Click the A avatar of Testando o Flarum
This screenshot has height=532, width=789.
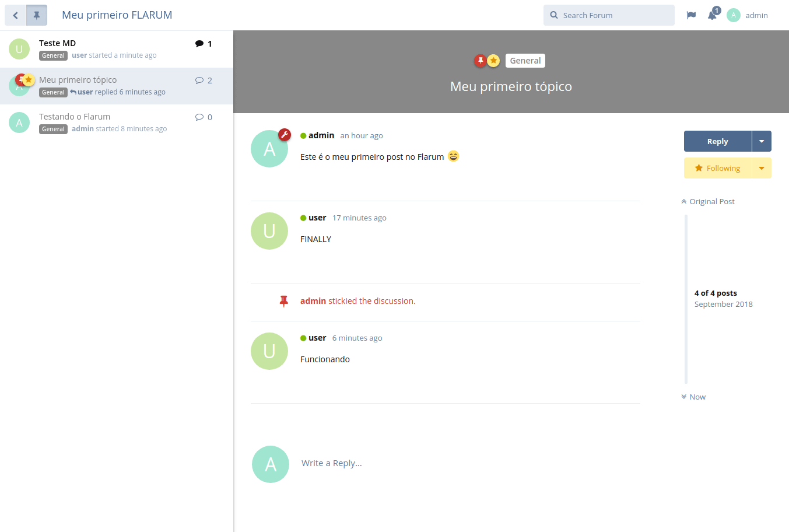click(x=19, y=123)
